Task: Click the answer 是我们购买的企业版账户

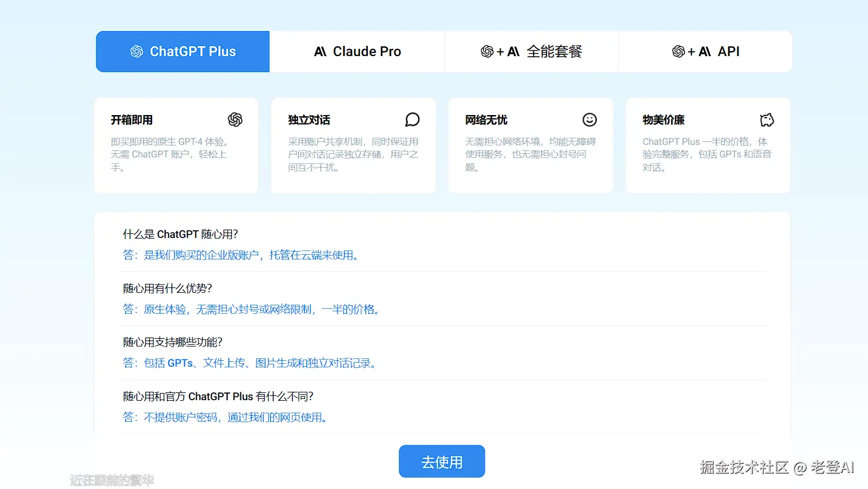Action: [x=242, y=255]
